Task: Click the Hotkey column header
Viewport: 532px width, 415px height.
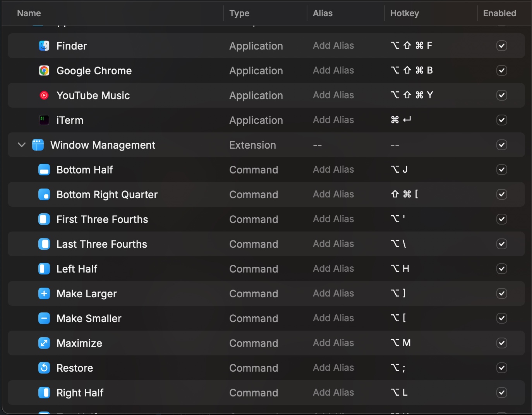Action: point(404,13)
